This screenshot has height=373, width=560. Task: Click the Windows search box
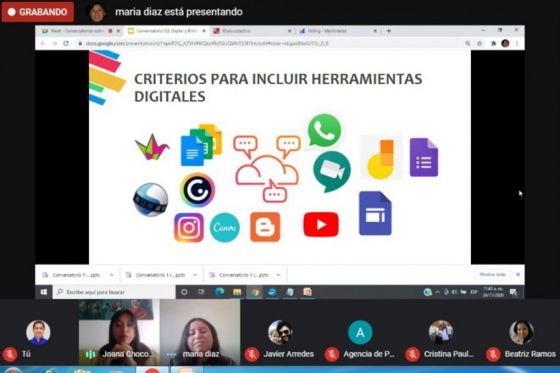click(x=114, y=292)
